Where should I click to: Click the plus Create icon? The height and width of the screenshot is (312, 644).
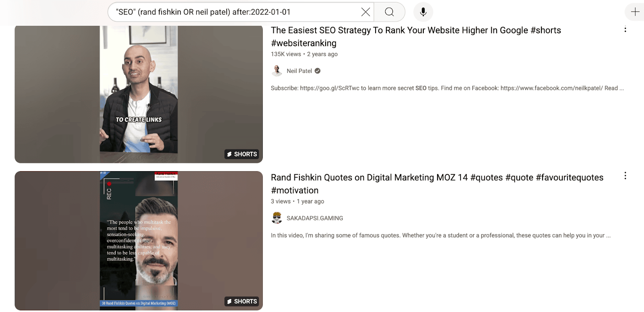tap(635, 12)
